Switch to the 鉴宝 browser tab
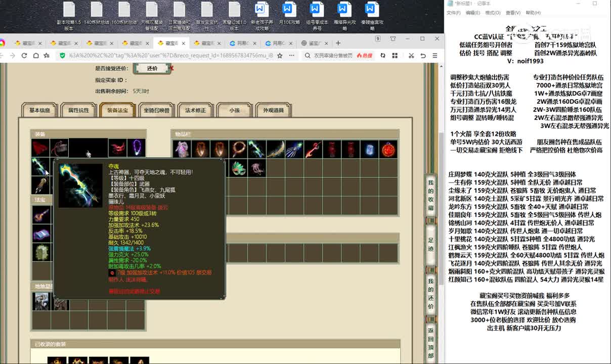 [x=315, y=43]
